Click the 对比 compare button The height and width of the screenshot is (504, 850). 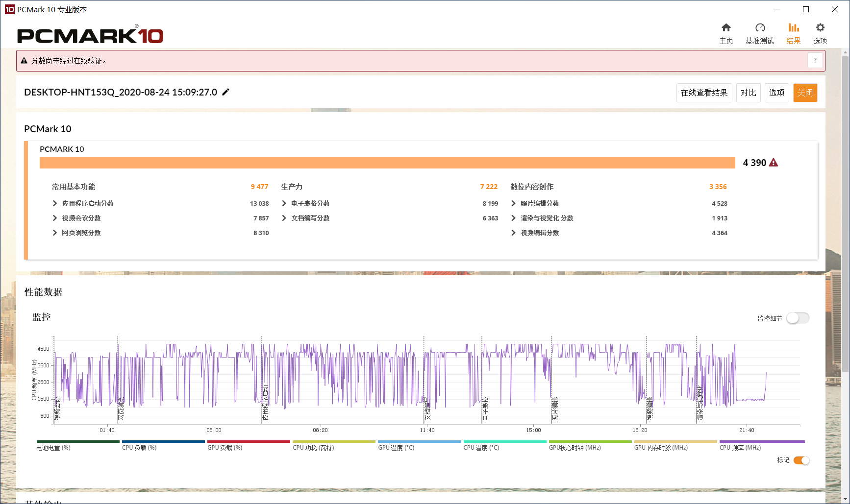click(x=749, y=93)
